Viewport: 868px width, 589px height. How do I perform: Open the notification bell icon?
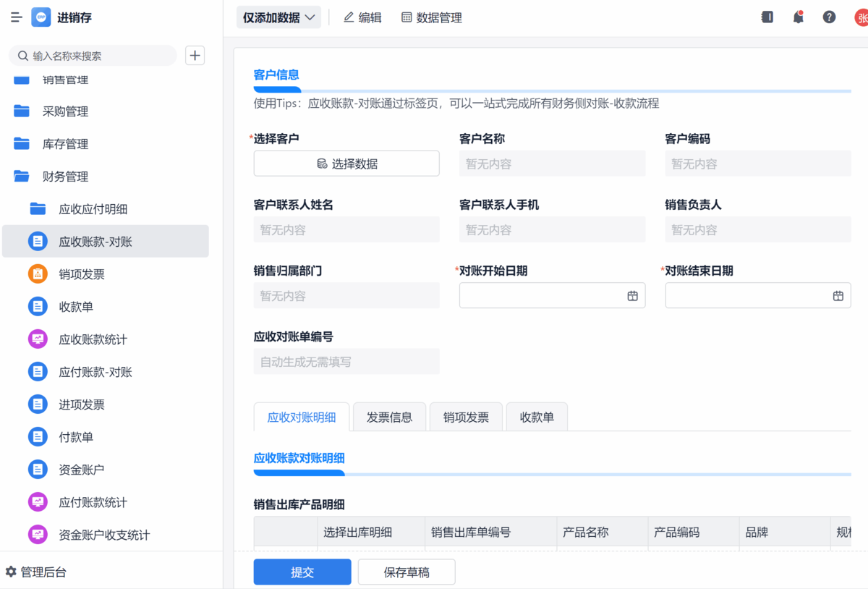pyautogui.click(x=798, y=17)
